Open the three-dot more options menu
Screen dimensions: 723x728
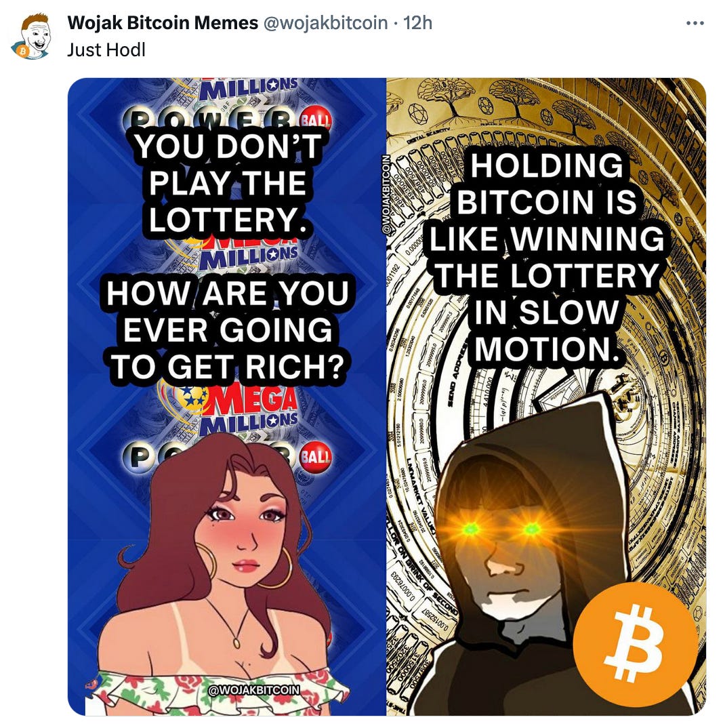click(x=695, y=23)
